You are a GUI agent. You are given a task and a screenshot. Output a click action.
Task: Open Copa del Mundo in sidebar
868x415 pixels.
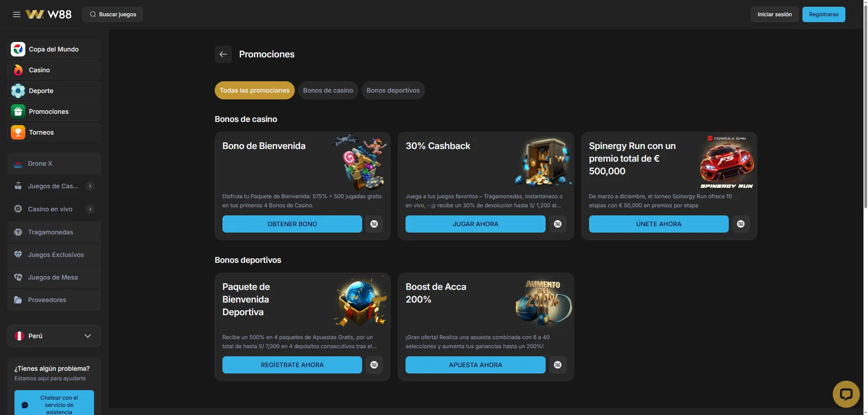(54, 49)
